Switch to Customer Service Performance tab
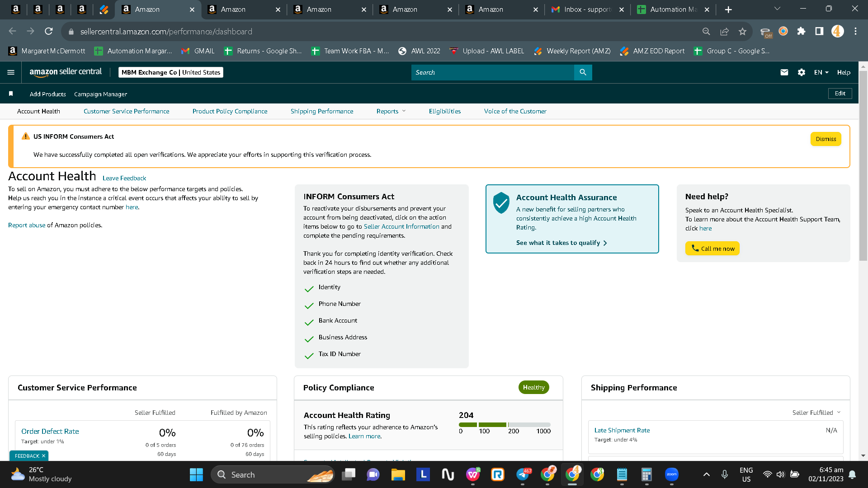The width and height of the screenshot is (868, 488). pyautogui.click(x=126, y=111)
